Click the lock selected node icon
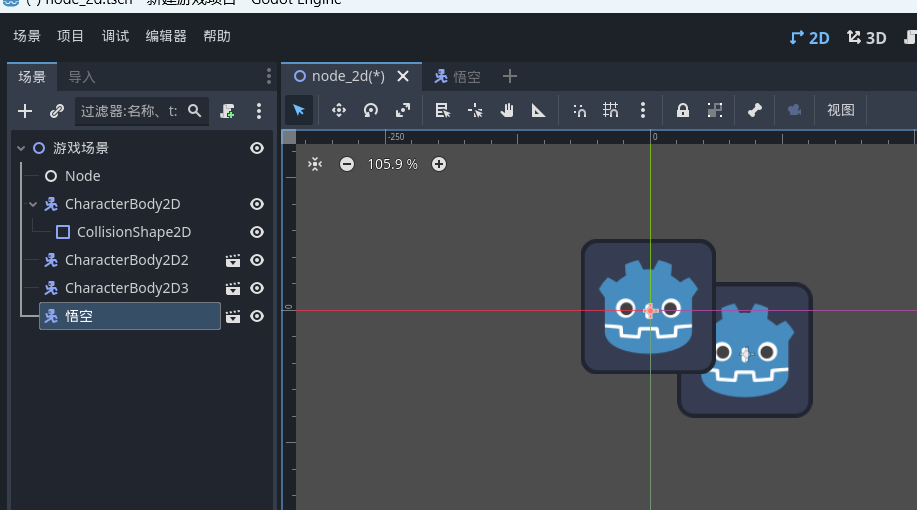This screenshot has height=510, width=917. point(683,110)
